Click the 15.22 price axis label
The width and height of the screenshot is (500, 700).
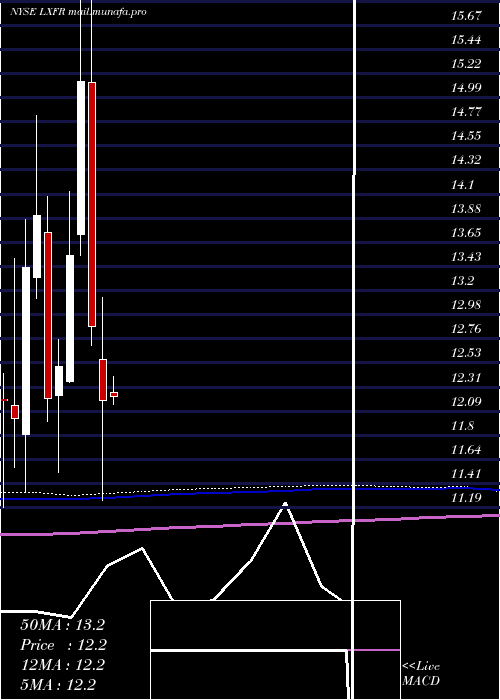[x=466, y=64]
